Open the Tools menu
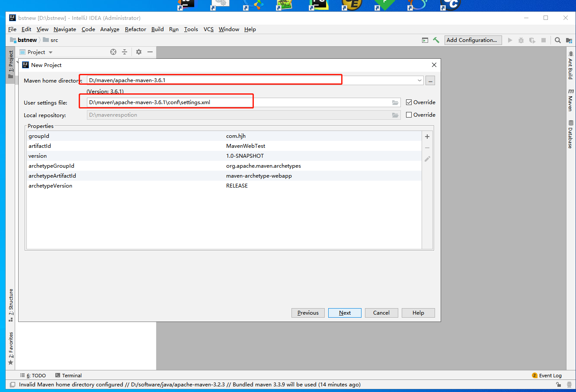 191,29
